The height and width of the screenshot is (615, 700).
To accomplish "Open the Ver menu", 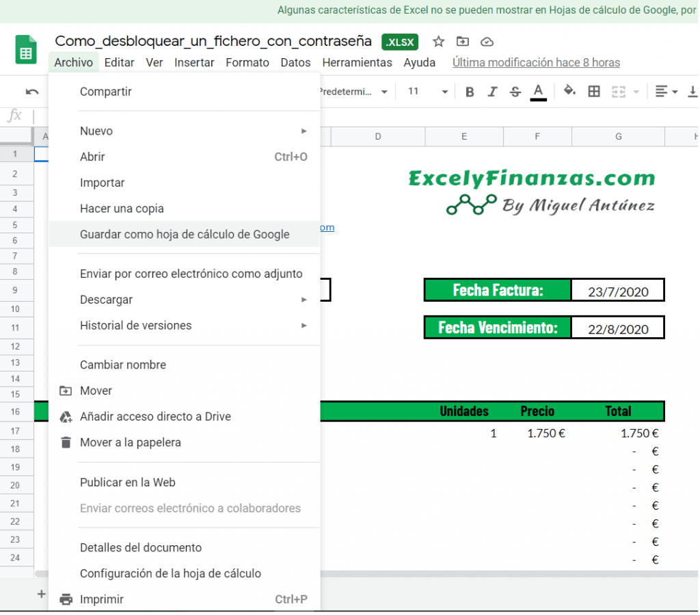I will (154, 62).
